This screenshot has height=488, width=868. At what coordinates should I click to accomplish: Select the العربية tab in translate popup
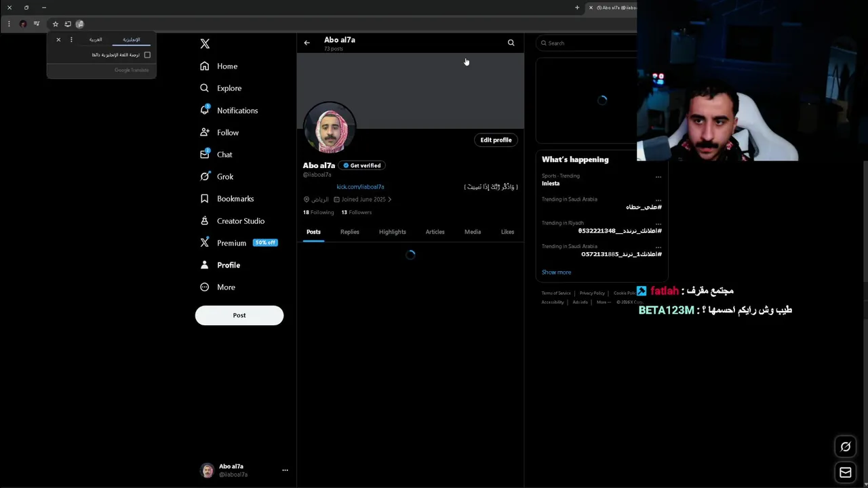coord(96,40)
